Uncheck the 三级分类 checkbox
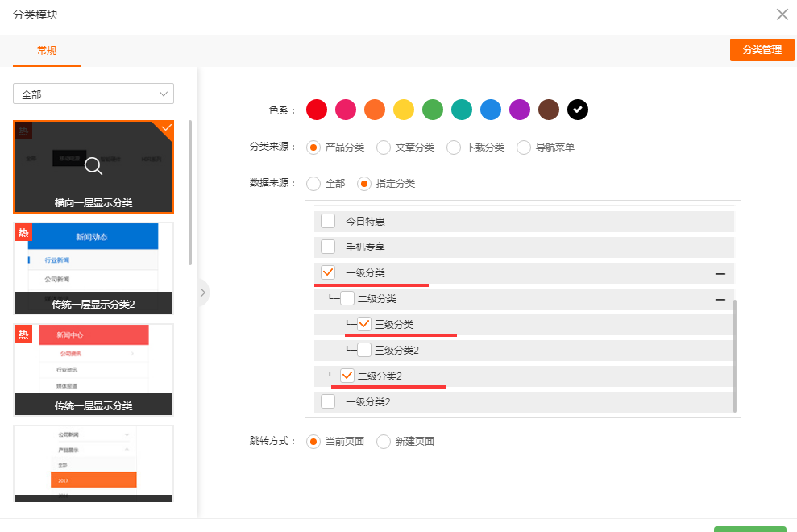This screenshot has width=797, height=532. [364, 324]
